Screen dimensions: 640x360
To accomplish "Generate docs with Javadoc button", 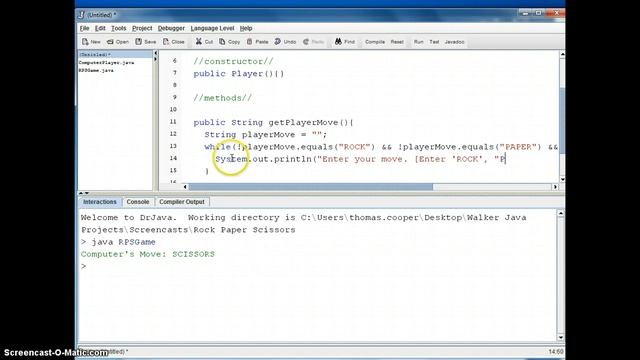I will point(454,42).
